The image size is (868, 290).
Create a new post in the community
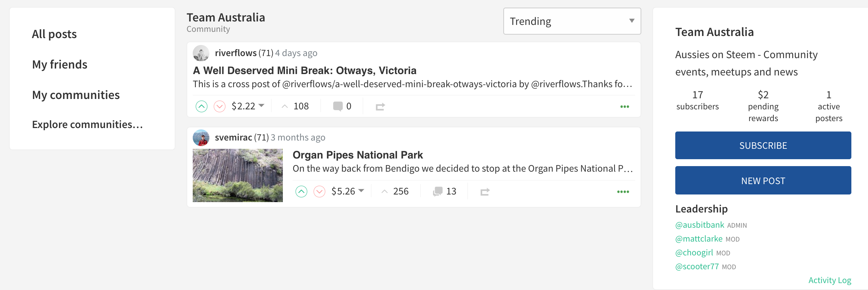[x=763, y=180]
